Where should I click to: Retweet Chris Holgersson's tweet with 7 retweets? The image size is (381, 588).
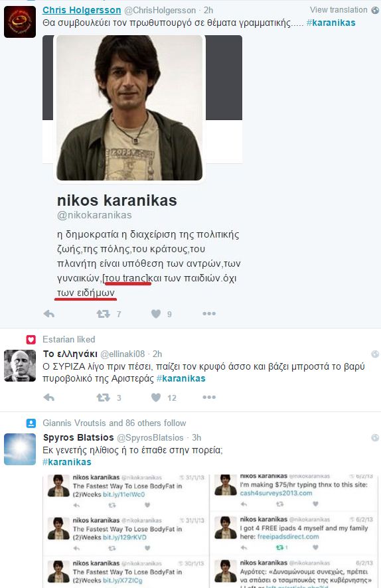tap(103, 314)
